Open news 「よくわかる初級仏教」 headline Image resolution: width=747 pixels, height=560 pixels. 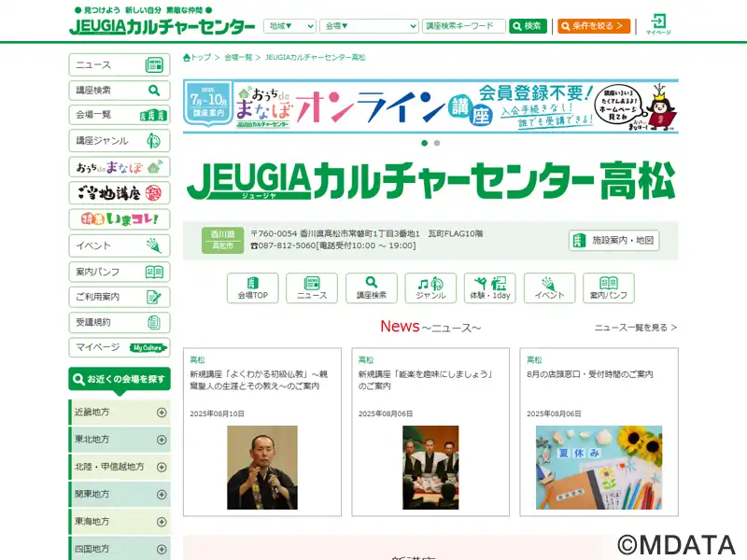tap(259, 380)
